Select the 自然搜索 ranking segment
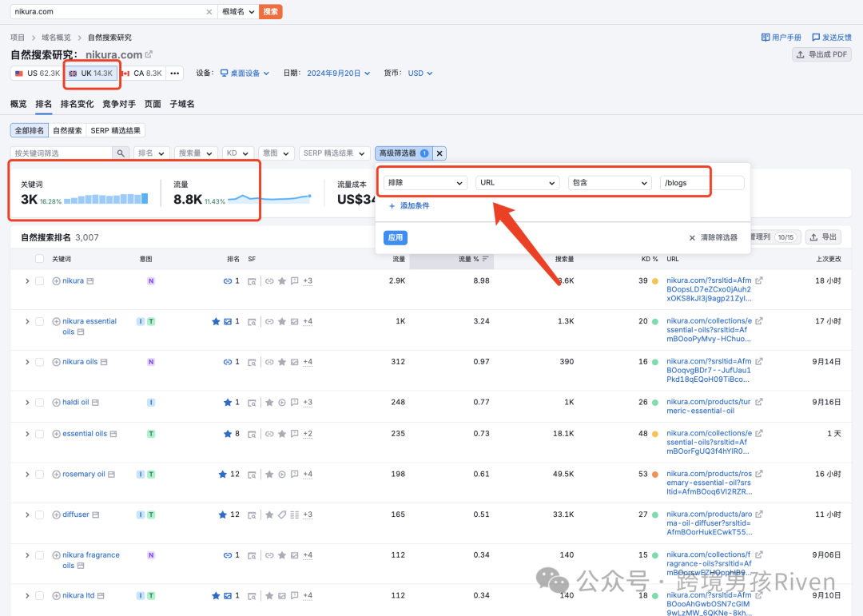The height and width of the screenshot is (616, 863). coord(67,130)
